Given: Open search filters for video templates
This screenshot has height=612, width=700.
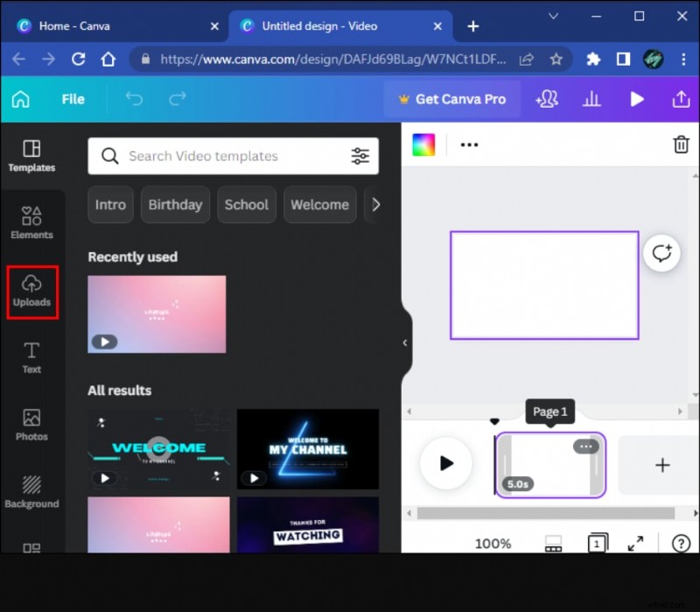Looking at the screenshot, I should (360, 156).
